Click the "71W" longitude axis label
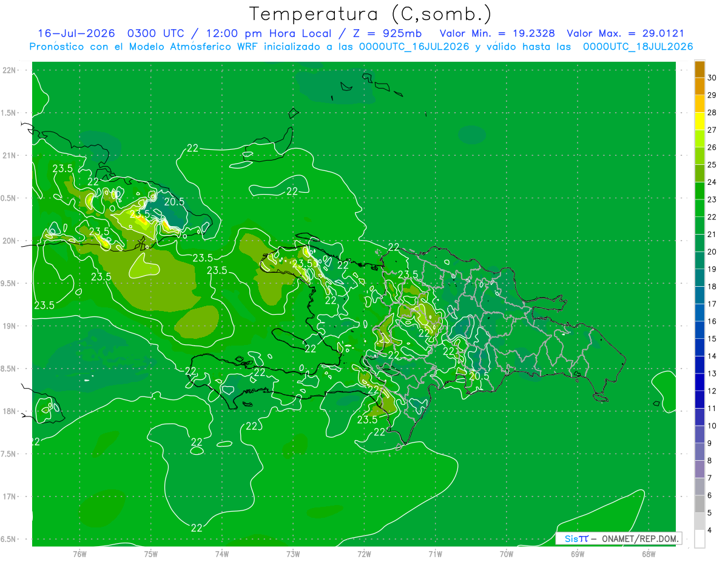 [x=435, y=554]
